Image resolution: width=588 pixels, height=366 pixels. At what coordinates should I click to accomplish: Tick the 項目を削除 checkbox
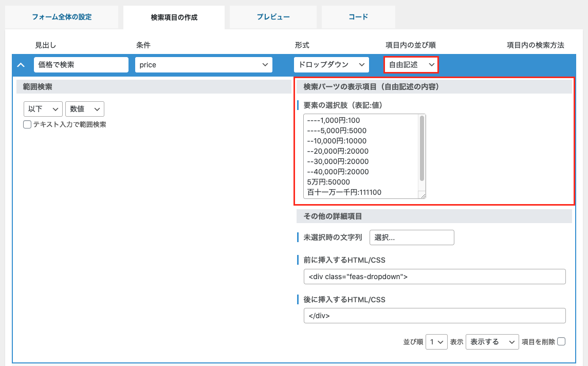[x=561, y=342]
